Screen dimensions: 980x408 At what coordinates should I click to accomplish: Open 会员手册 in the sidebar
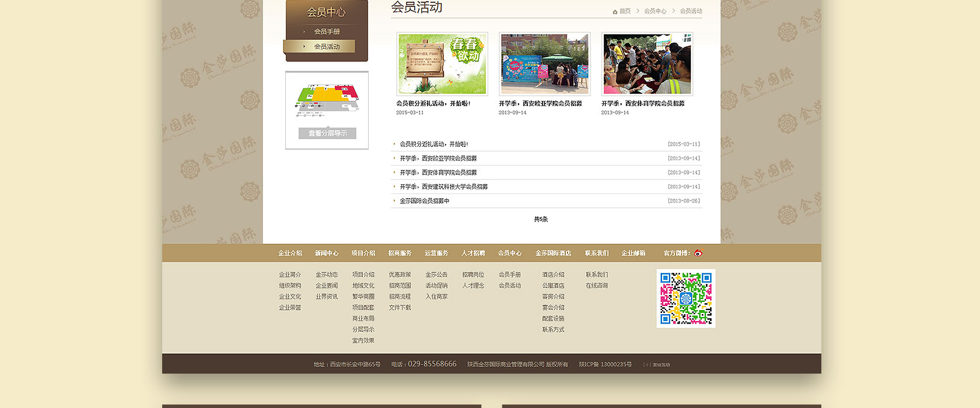click(x=327, y=31)
